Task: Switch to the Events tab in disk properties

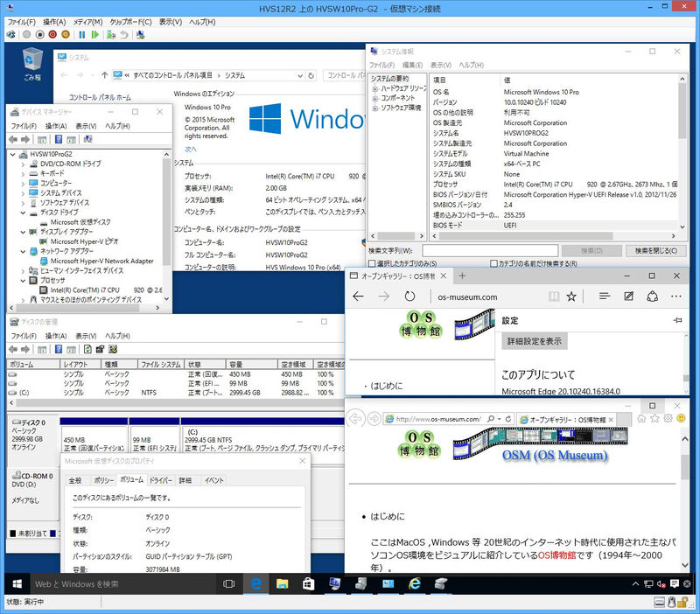Action: point(213,480)
